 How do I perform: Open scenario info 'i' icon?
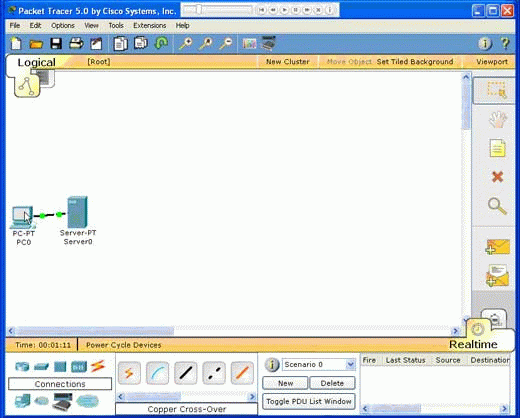(x=272, y=365)
